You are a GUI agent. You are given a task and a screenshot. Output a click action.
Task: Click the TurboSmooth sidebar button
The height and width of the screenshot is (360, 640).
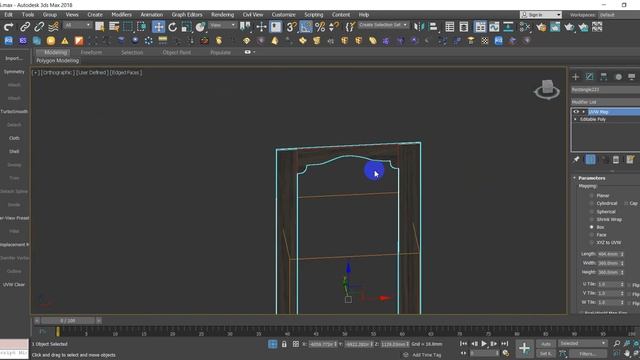tap(14, 111)
